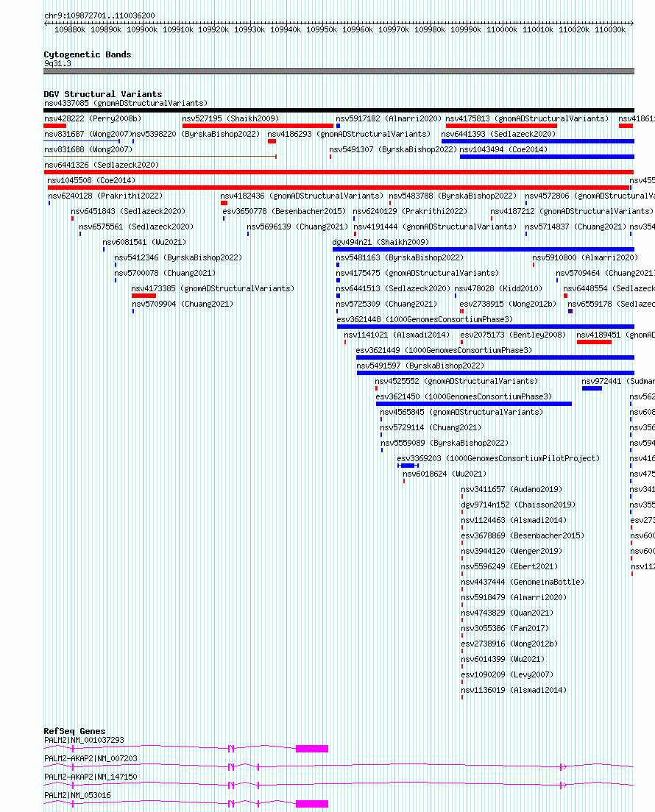Click nsv1124463 (Alsmadi2014) label

tap(514, 521)
